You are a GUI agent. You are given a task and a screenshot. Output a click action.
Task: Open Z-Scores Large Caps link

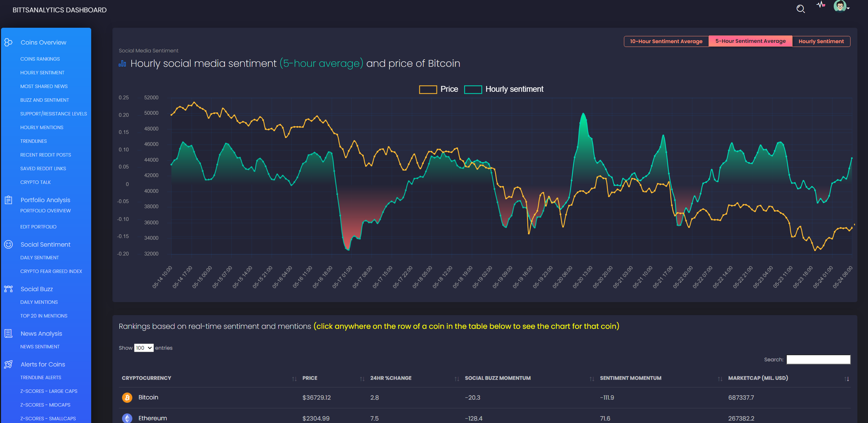(49, 391)
